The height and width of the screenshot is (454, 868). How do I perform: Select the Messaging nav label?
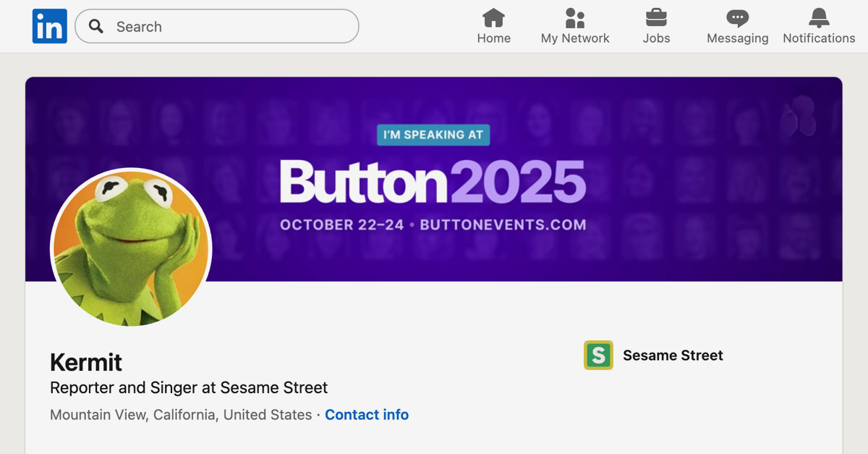coord(737,38)
